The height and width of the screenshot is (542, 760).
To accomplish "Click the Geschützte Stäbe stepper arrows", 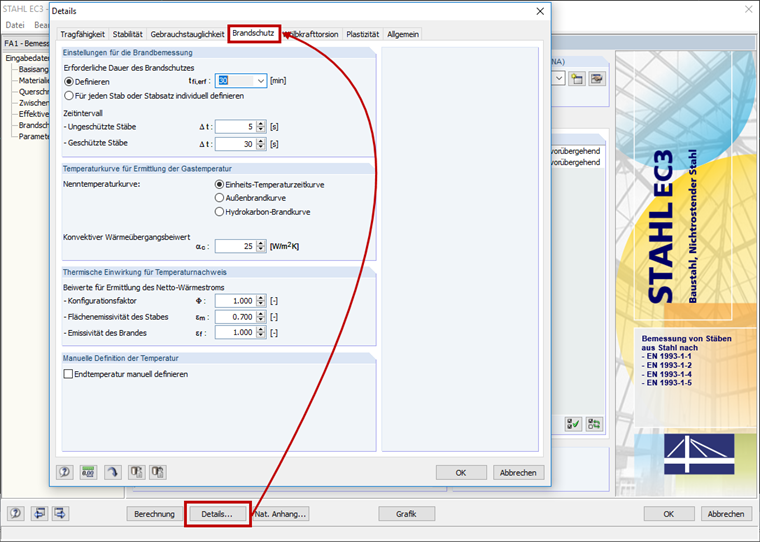I will click(261, 144).
